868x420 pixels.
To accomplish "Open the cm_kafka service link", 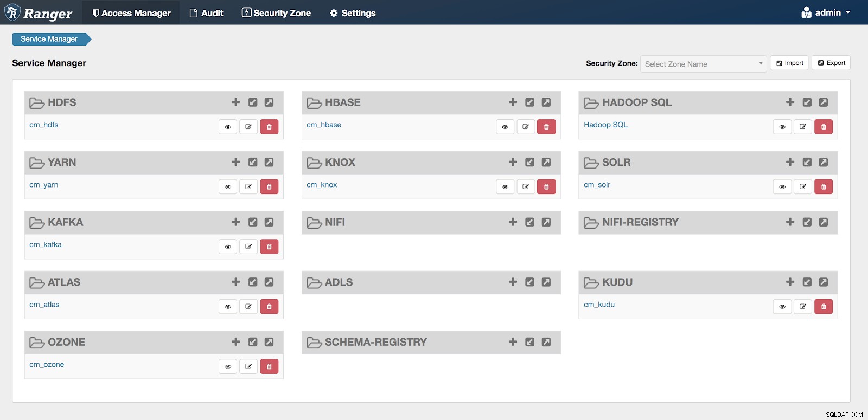I will coord(46,245).
